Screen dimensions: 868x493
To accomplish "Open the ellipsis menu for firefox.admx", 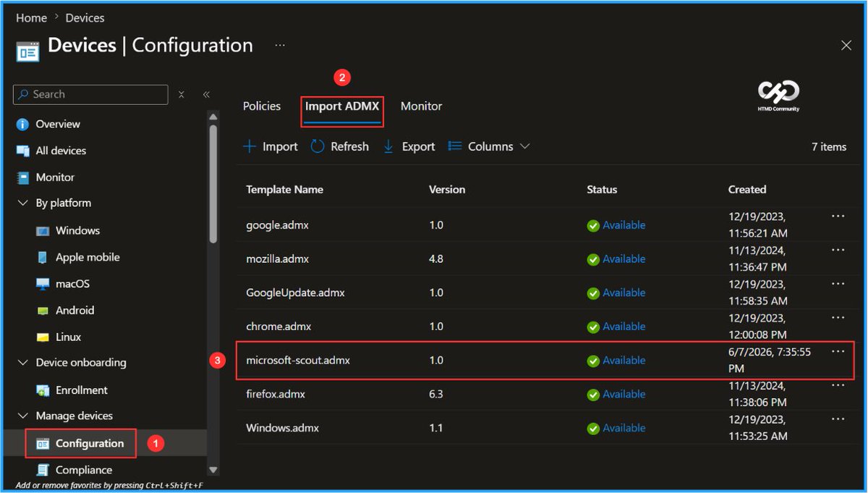I will (838, 385).
